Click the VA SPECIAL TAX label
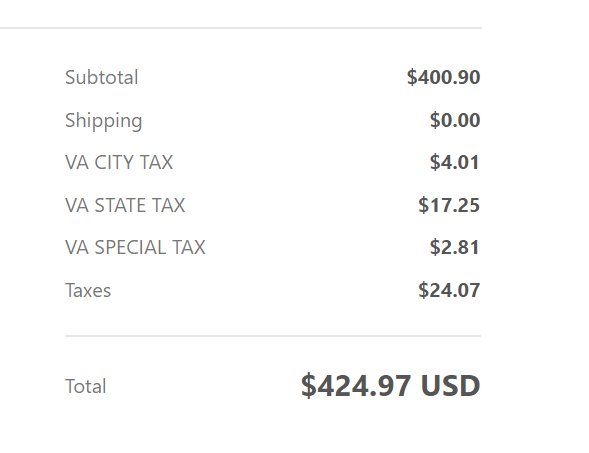This screenshot has width=589, height=453. 135,248
